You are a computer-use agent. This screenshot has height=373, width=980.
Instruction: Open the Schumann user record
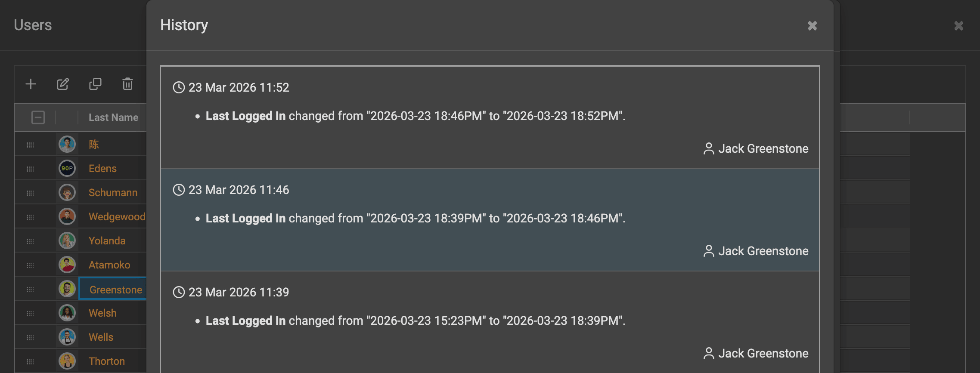click(x=113, y=193)
